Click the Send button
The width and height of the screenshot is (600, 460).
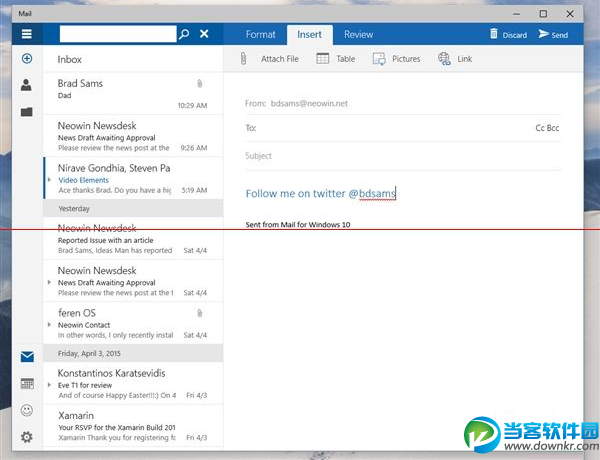[553, 35]
